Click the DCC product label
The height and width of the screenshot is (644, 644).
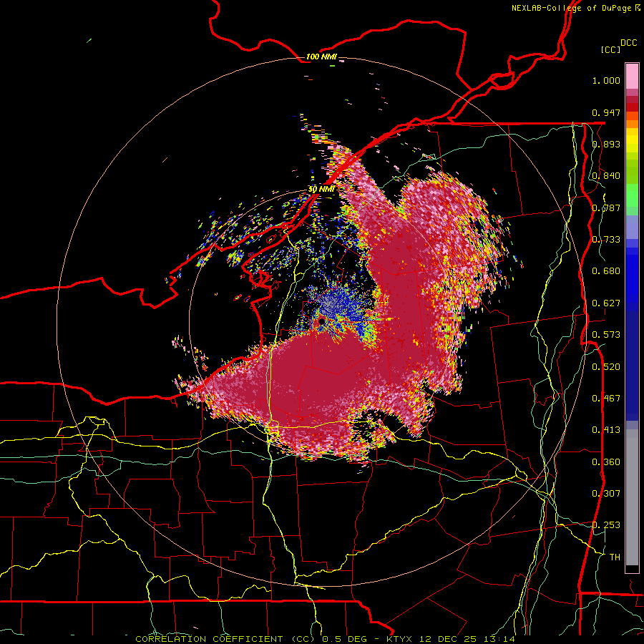628,43
